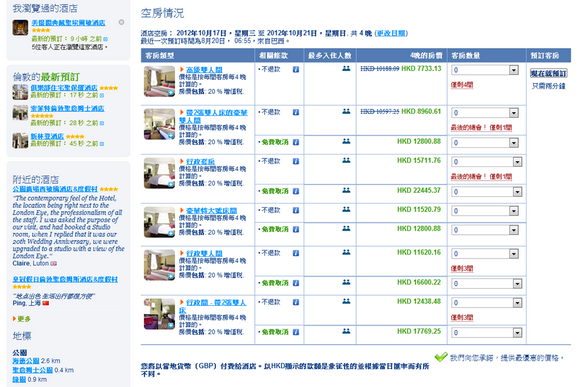Enlarge the 行政套房 room photo thumbnail

(x=159, y=173)
